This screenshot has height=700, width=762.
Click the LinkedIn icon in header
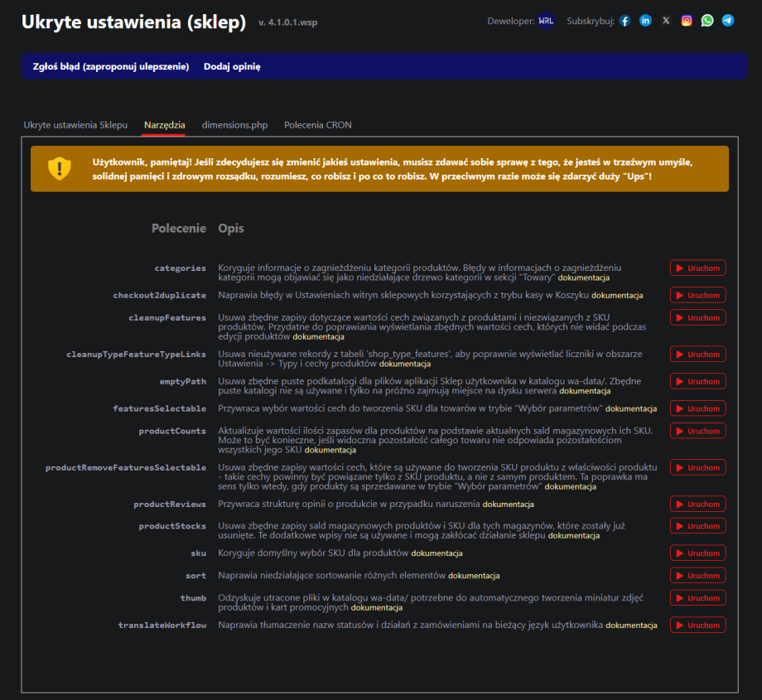pos(645,21)
